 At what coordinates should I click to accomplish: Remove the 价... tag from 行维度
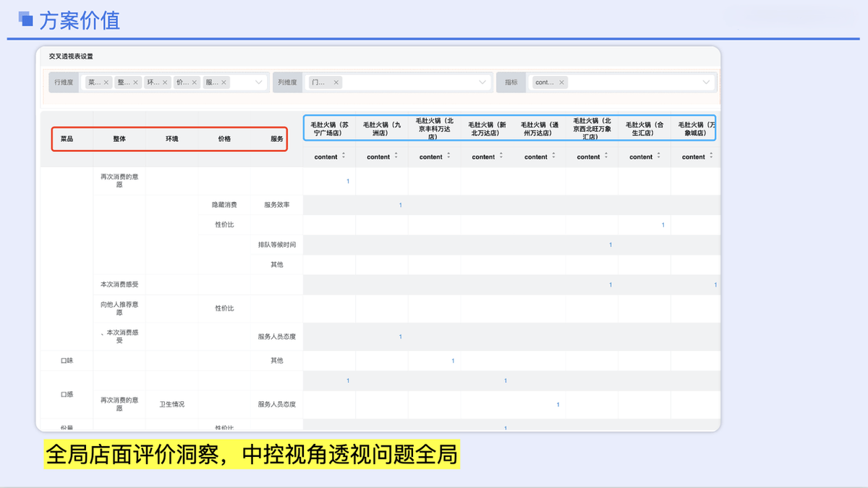(x=195, y=82)
